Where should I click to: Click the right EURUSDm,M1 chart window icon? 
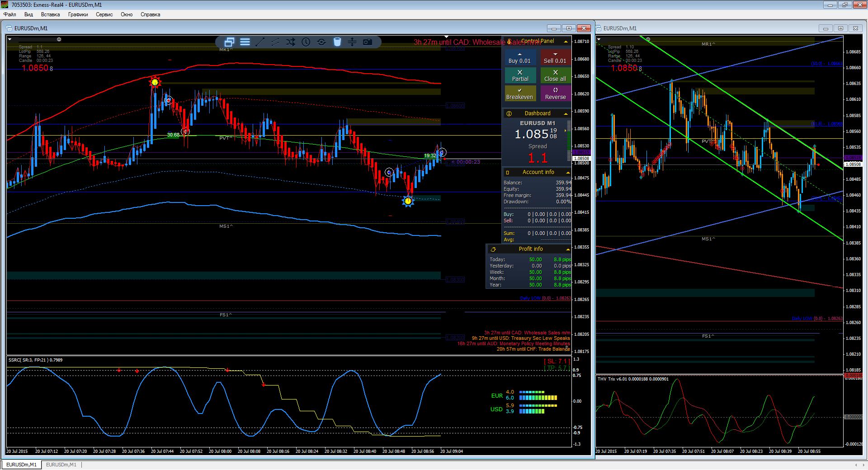(x=599, y=28)
